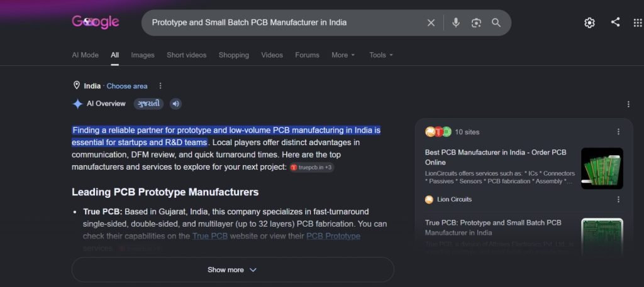
Task: Open the PCB Prototype services link
Action: point(333,236)
